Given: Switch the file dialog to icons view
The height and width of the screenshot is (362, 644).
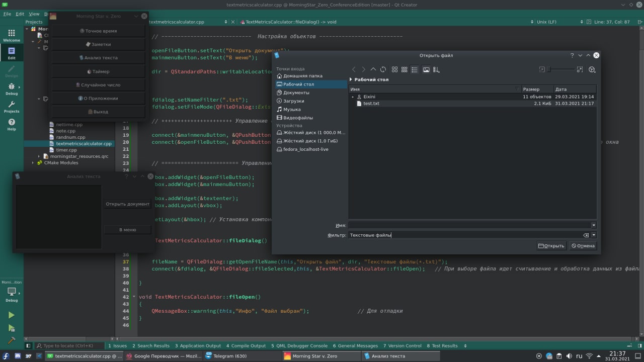Looking at the screenshot, I should tap(394, 69).
